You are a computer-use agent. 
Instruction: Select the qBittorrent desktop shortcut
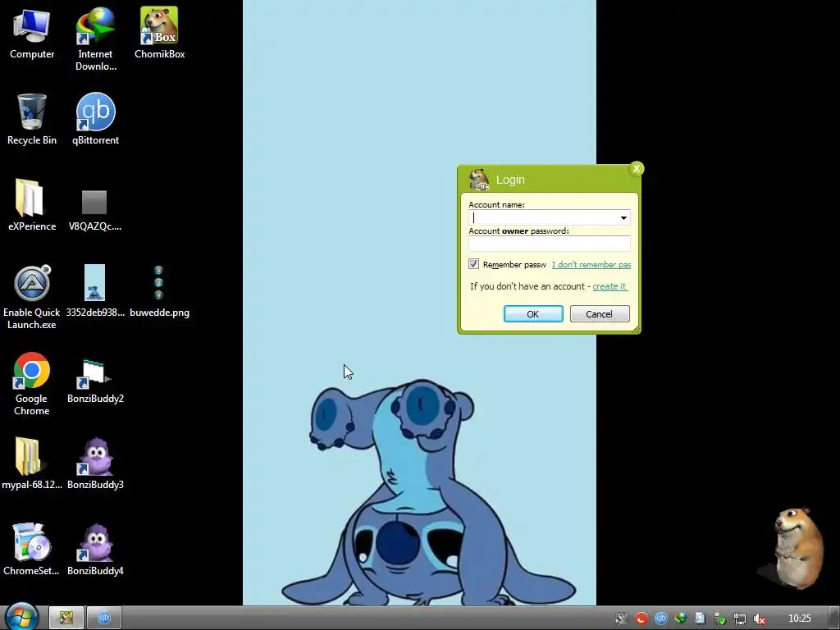tap(95, 119)
